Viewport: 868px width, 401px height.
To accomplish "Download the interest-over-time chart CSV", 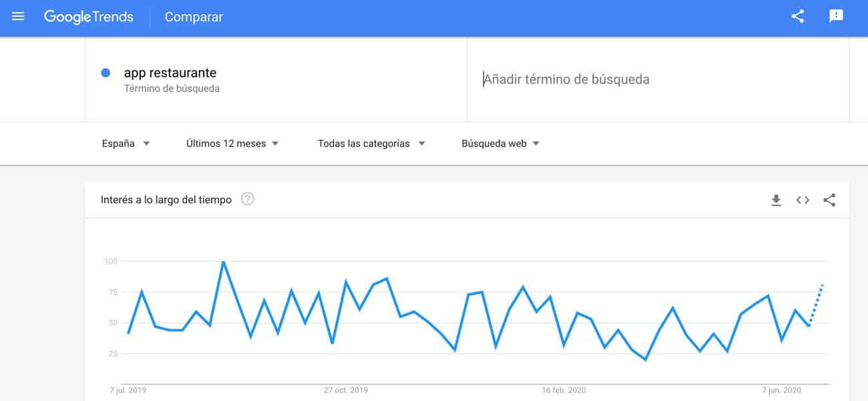I will click(x=776, y=200).
